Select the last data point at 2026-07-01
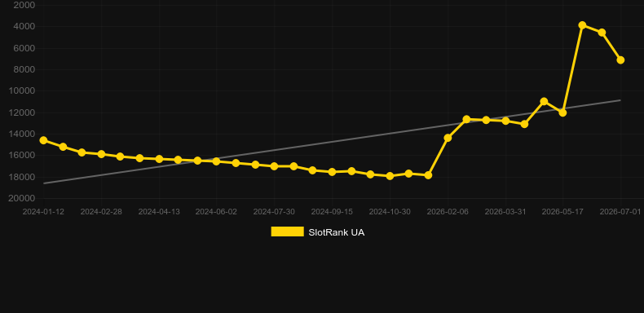The height and width of the screenshot is (313, 644). pos(620,60)
